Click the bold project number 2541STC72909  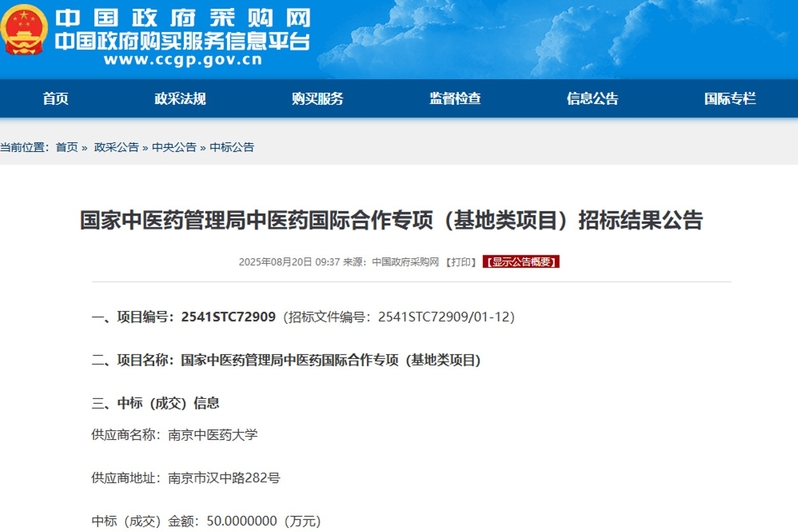(228, 317)
